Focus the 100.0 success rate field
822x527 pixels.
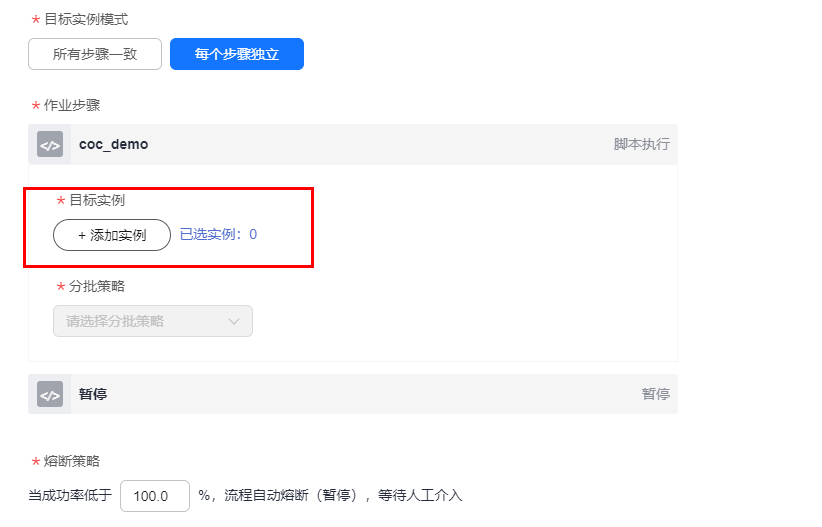155,496
